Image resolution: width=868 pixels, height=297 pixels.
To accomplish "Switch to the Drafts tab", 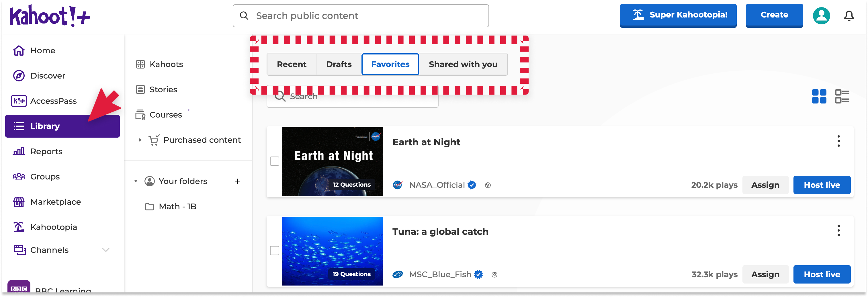I will click(339, 64).
